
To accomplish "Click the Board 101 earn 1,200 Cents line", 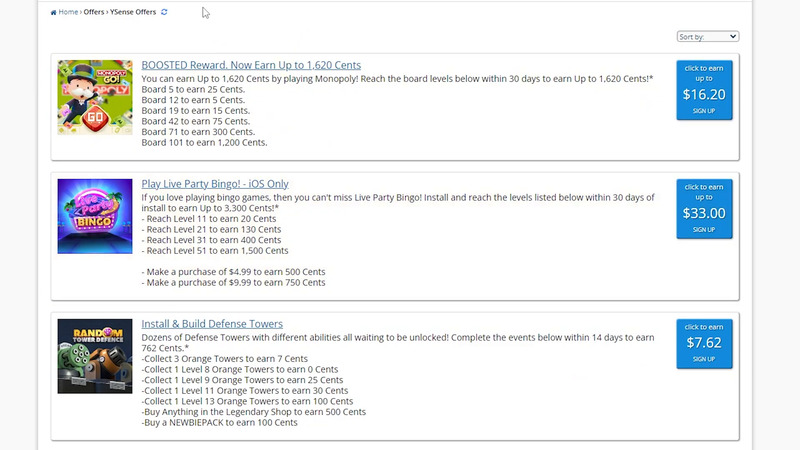I will (205, 143).
